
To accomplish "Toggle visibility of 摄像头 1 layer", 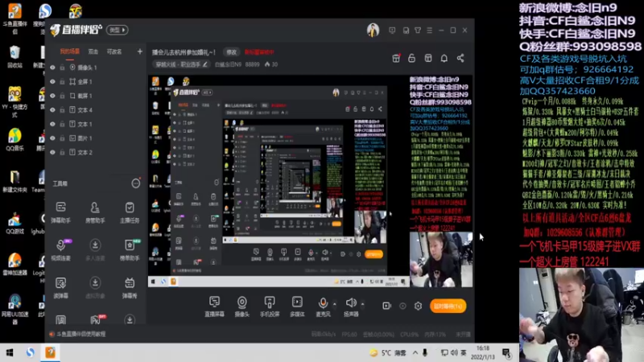I will pos(52,68).
